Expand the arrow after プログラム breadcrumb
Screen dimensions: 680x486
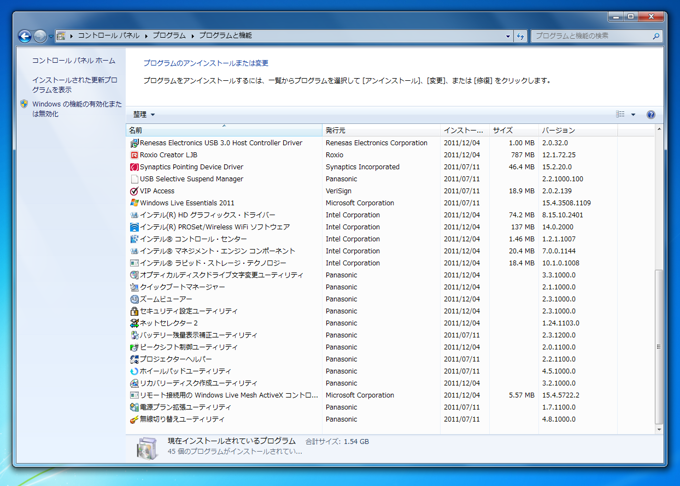coord(193,36)
